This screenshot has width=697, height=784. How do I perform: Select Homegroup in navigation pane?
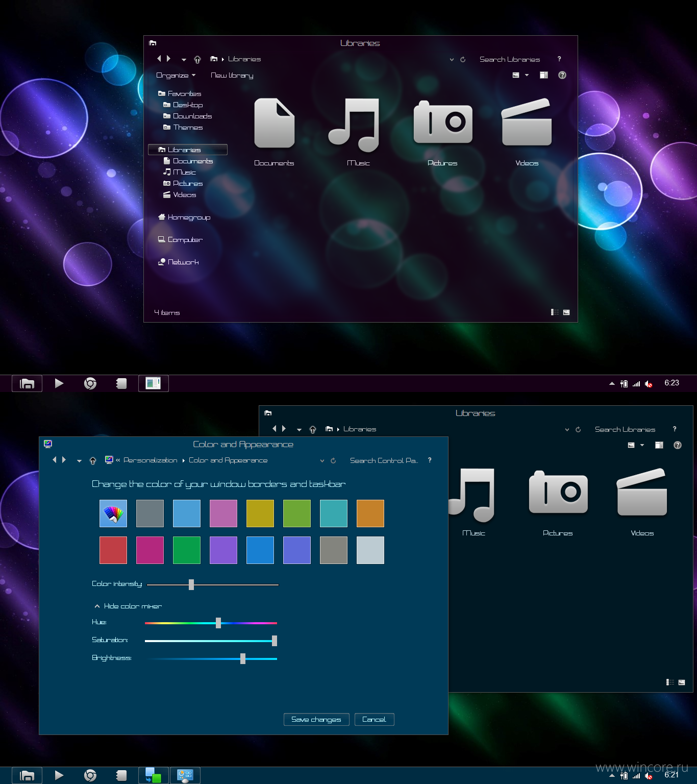184,217
